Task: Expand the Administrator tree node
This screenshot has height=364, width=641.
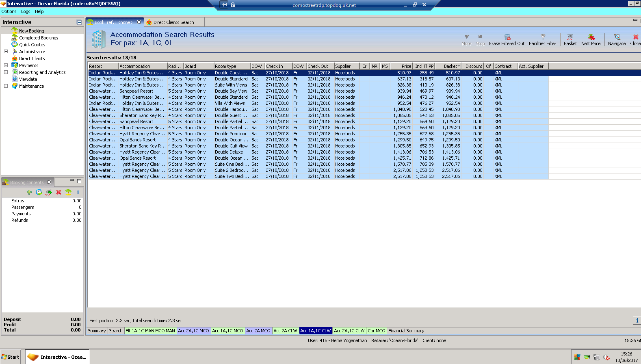Action: (x=6, y=52)
